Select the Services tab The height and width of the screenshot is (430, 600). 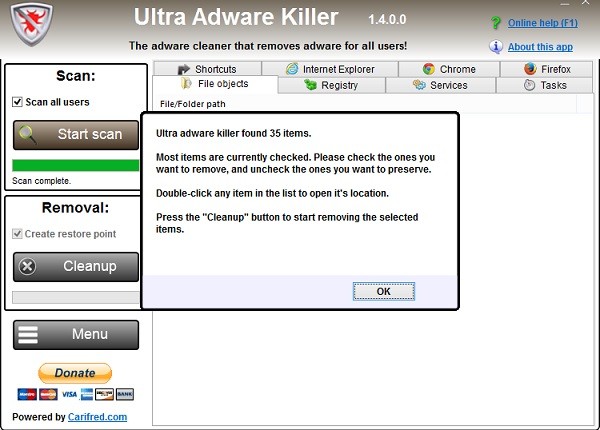pyautogui.click(x=441, y=85)
